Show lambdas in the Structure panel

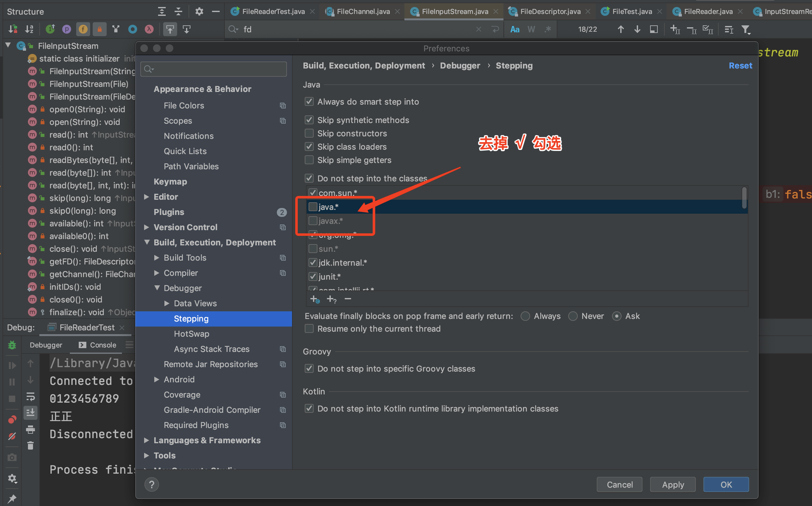coord(148,29)
